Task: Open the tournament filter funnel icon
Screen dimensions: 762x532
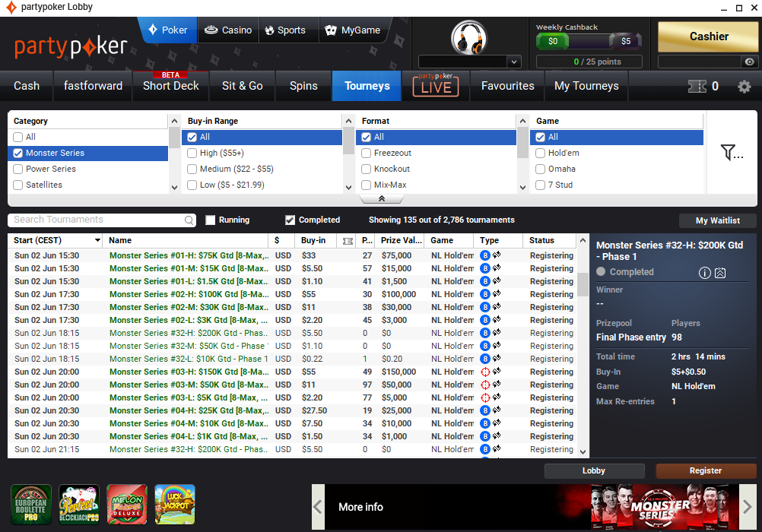Action: point(732,153)
